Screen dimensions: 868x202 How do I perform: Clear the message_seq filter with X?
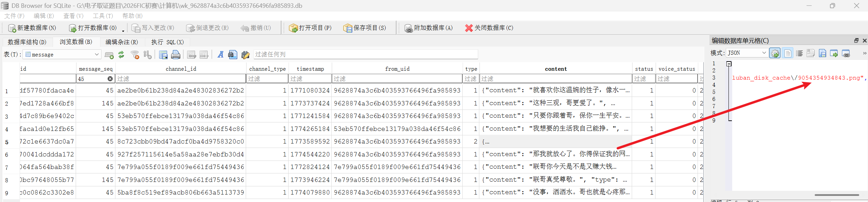[x=110, y=79]
